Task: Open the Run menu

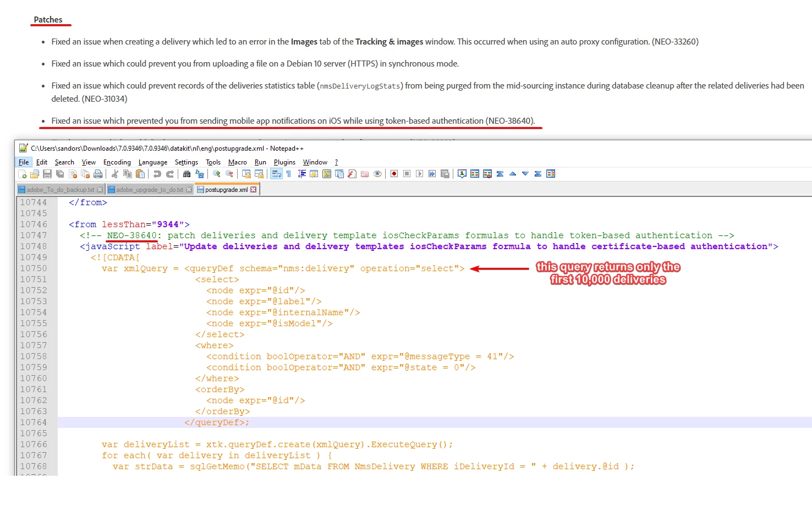Action: click(x=261, y=162)
